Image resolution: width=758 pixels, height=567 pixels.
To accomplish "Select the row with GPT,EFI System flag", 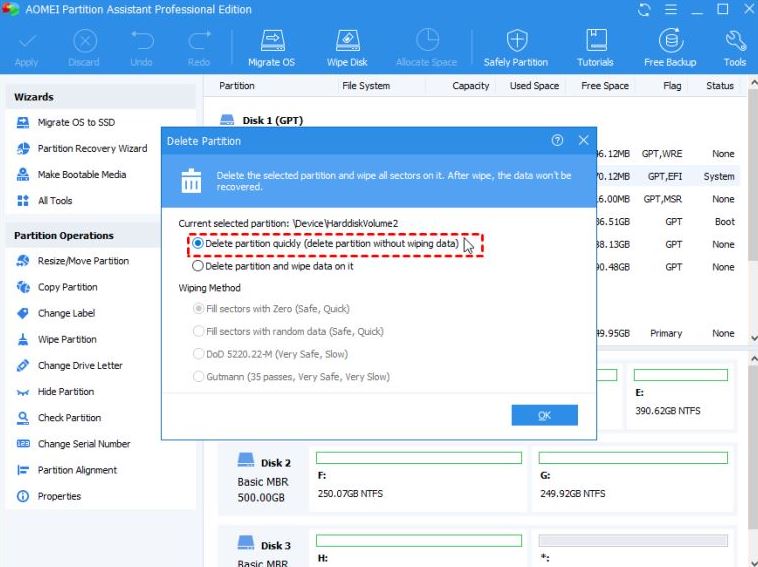I will click(x=668, y=176).
